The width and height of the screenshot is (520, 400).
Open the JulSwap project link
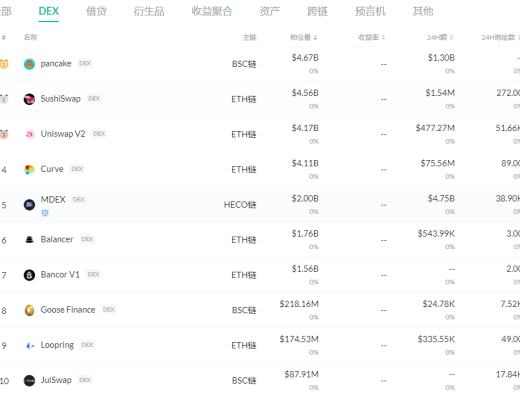56,380
